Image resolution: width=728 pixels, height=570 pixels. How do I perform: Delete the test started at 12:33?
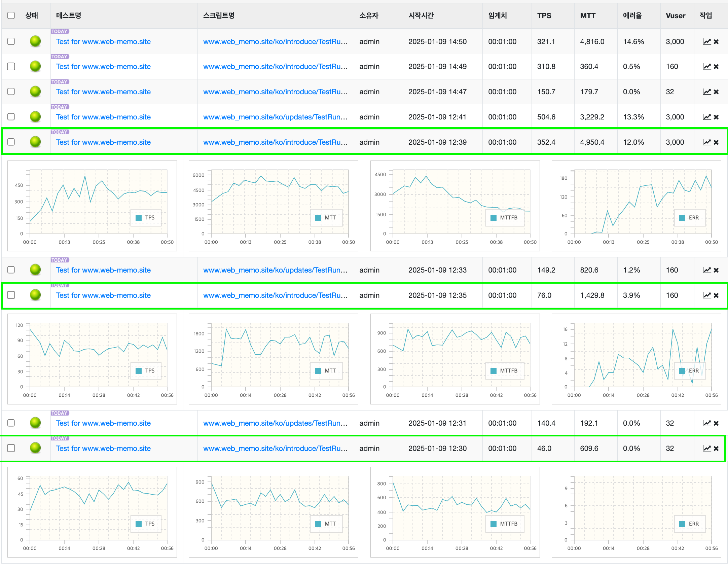(x=716, y=270)
